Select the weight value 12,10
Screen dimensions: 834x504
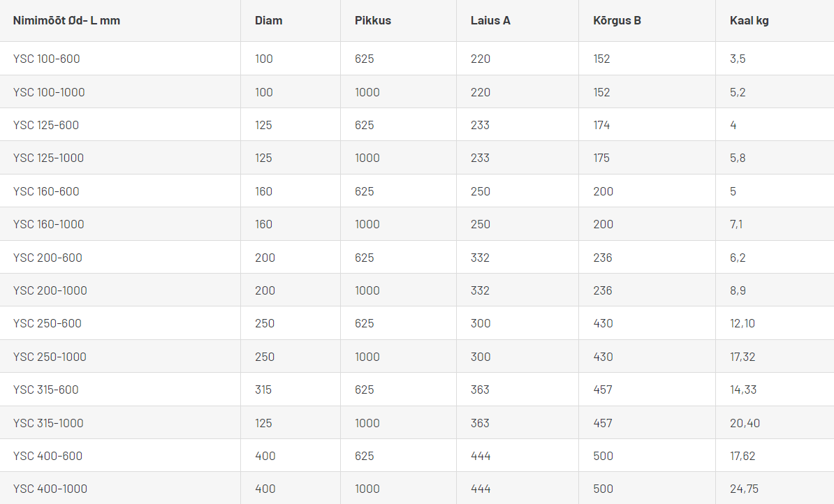742,323
